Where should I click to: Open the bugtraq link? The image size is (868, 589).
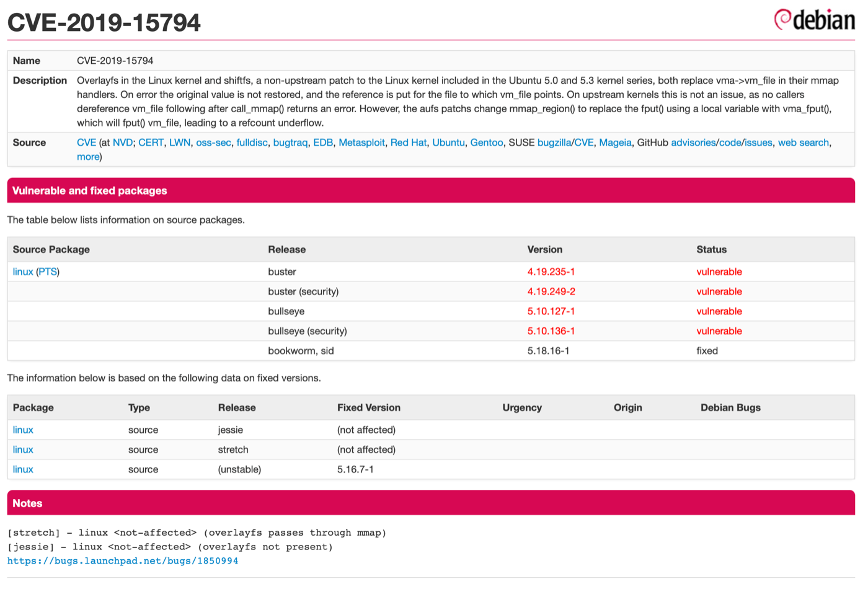290,143
